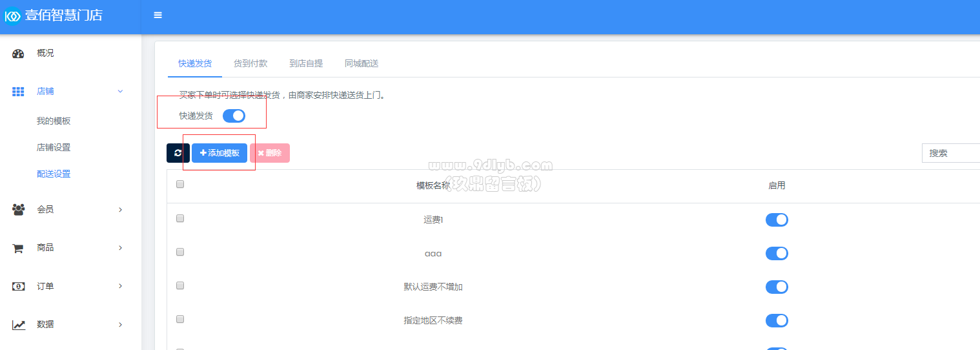This screenshot has height=350, width=980.
Task: Open 概况 in the sidebar
Action: point(45,53)
